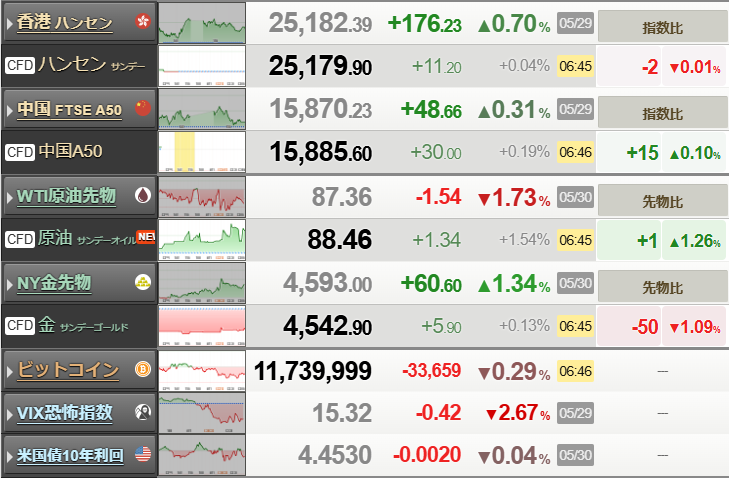The width and height of the screenshot is (729, 478).
Task: Open the 中国 FTSE A50 mini chart
Action: [x=202, y=109]
